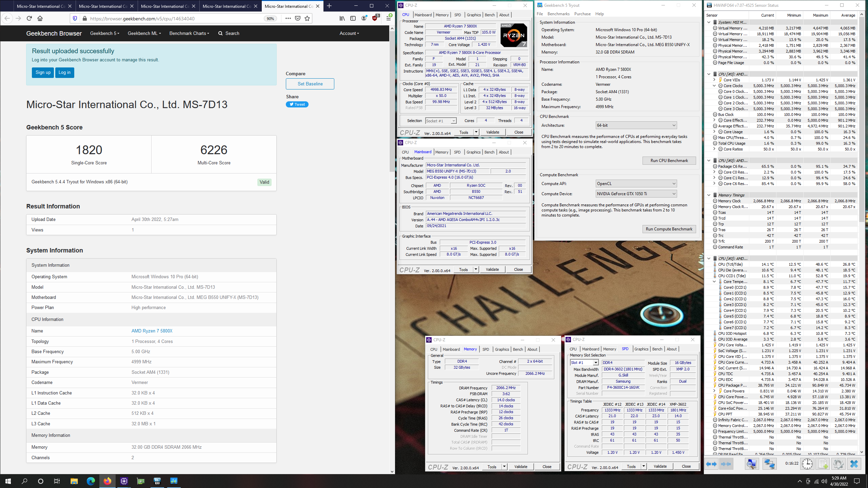Start HWiNFO logging with sheet-plus icon
The width and height of the screenshot is (868, 488).
(x=823, y=464)
